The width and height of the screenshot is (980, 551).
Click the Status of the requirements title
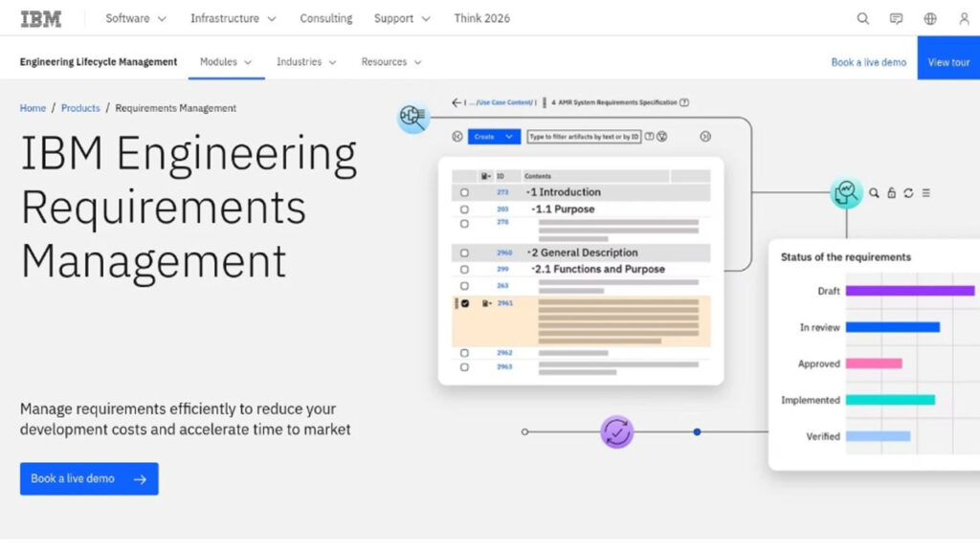846,256
